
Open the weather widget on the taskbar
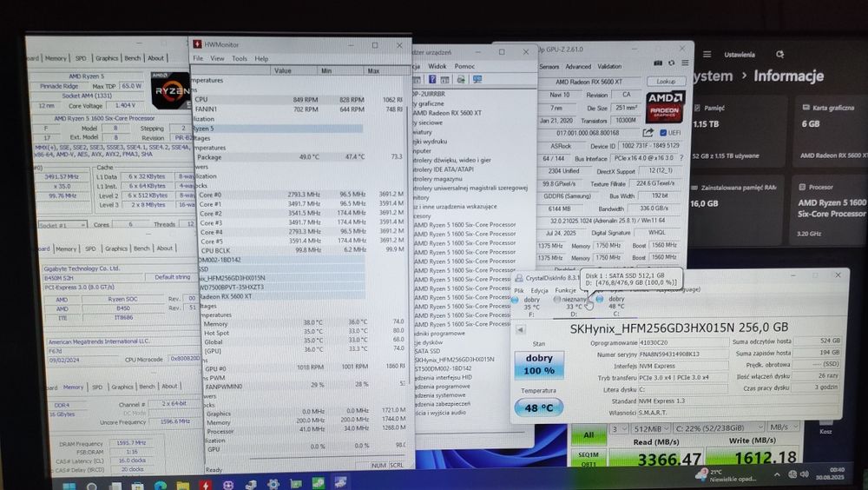[726, 475]
